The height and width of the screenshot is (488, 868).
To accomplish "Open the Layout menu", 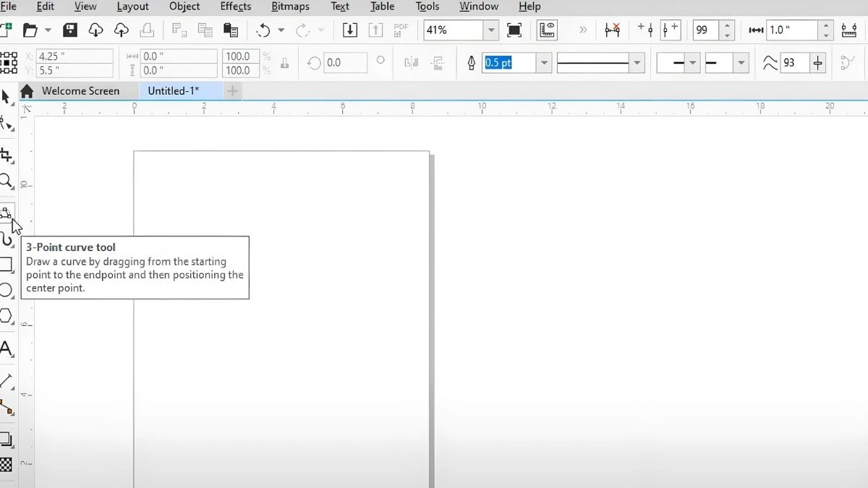I will click(132, 7).
